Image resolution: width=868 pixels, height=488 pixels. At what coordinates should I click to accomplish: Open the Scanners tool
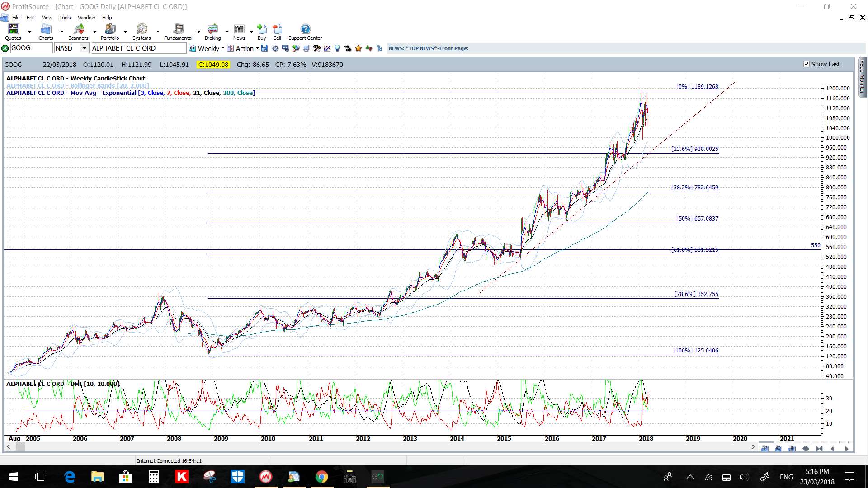coord(78,32)
